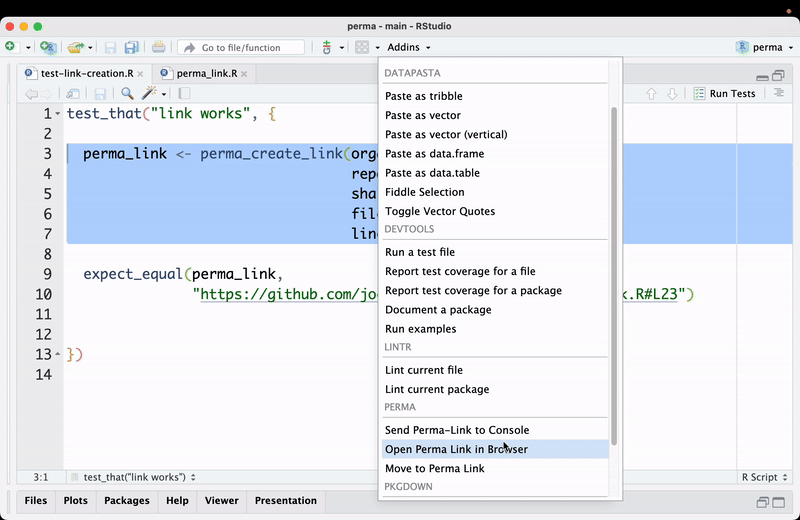Click the save all documents icon
The width and height of the screenshot is (800, 520).
132,47
